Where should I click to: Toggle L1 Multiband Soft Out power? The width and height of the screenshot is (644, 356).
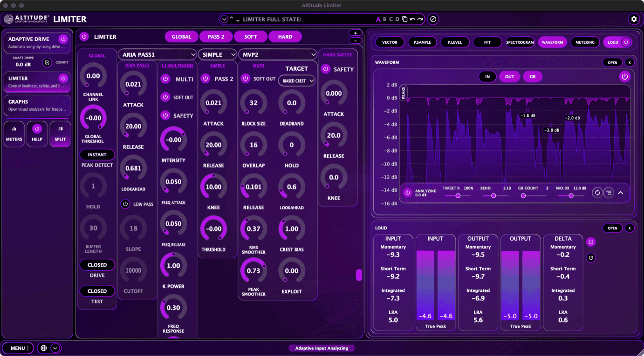tap(165, 97)
